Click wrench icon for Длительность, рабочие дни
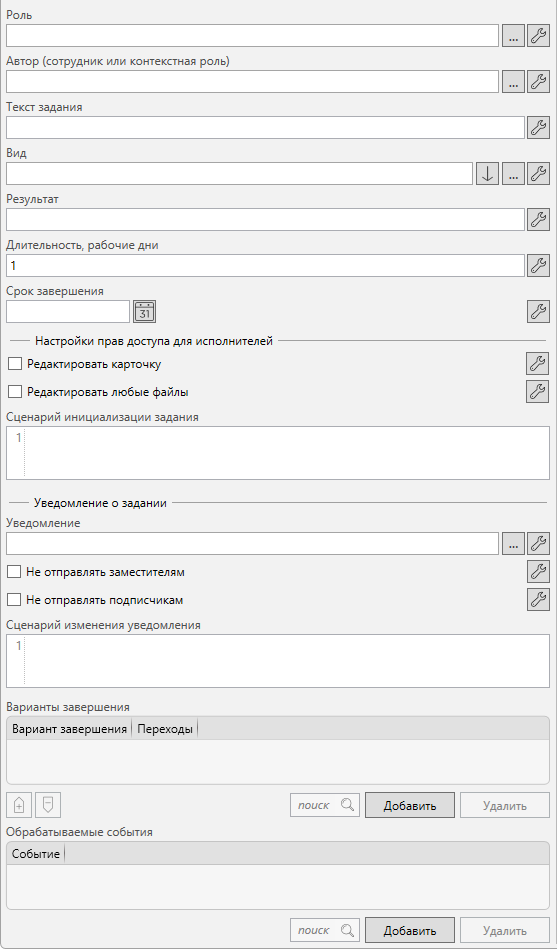The height and width of the screenshot is (949, 557). [538, 265]
